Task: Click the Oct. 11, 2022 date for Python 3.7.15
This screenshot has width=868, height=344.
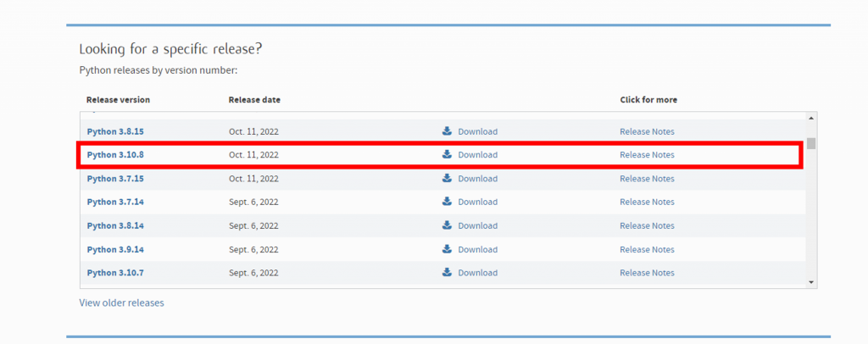Action: tap(253, 179)
